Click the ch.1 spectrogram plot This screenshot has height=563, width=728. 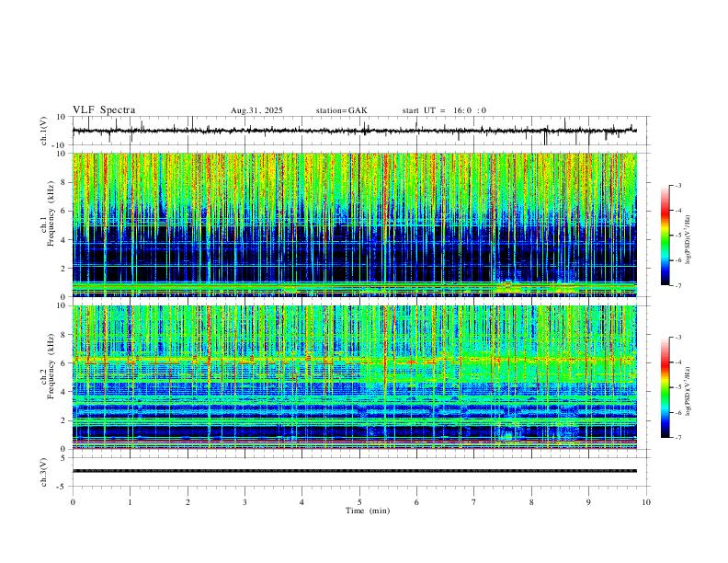[355, 224]
